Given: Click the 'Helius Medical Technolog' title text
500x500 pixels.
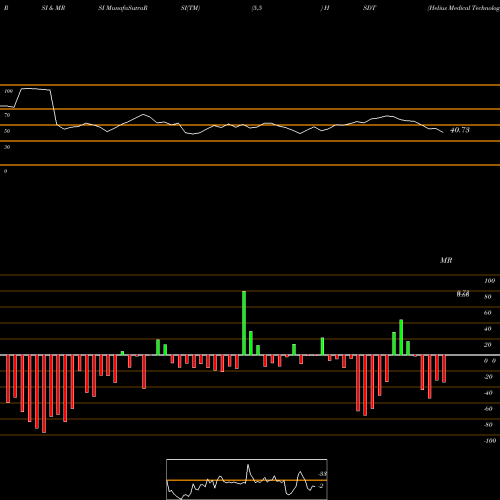Looking at the screenshot, I should pos(464,8).
